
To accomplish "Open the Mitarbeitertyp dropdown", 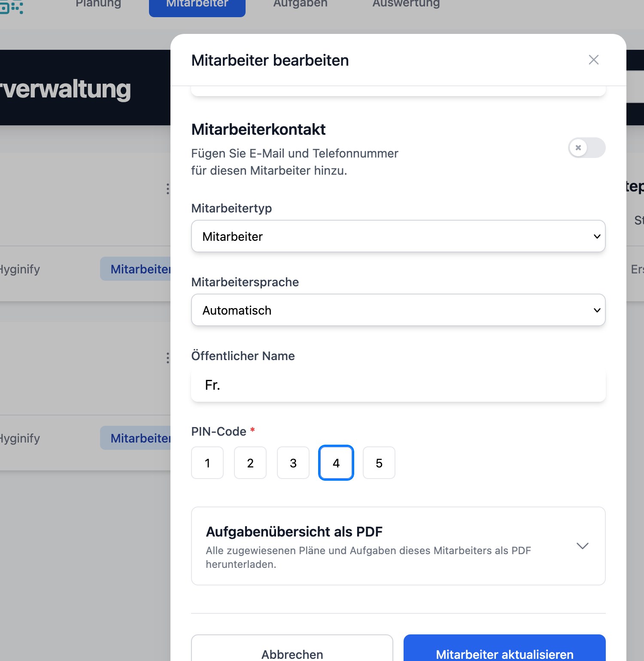I will pyautogui.click(x=398, y=236).
